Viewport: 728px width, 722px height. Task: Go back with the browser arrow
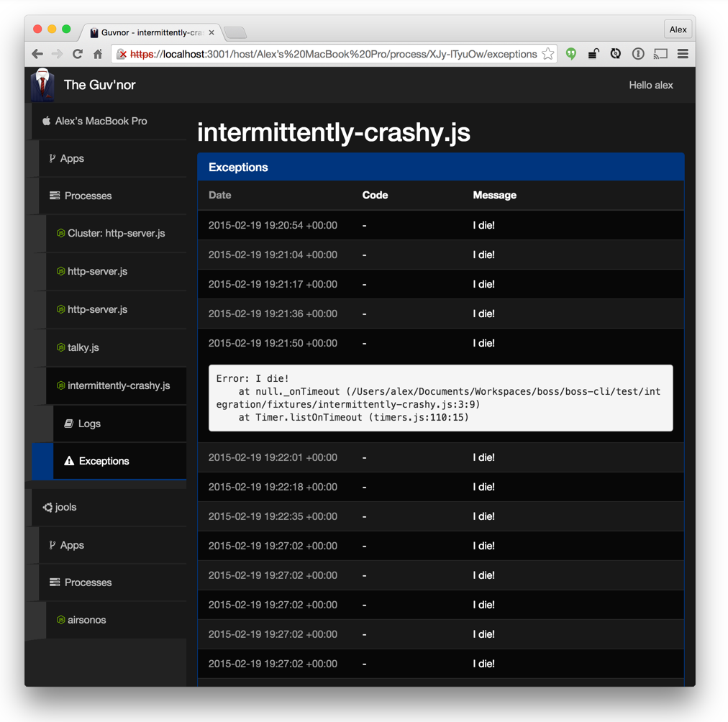(37, 54)
